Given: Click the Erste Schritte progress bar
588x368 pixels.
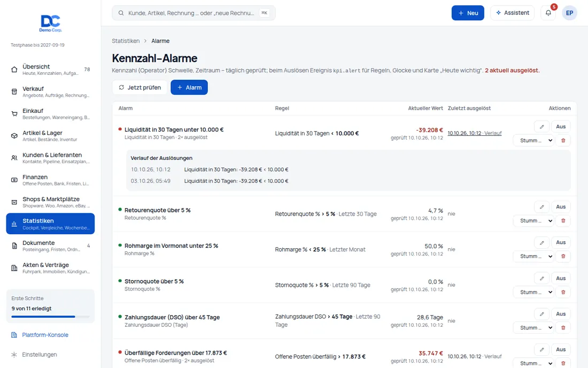Looking at the screenshot, I should point(50,317).
